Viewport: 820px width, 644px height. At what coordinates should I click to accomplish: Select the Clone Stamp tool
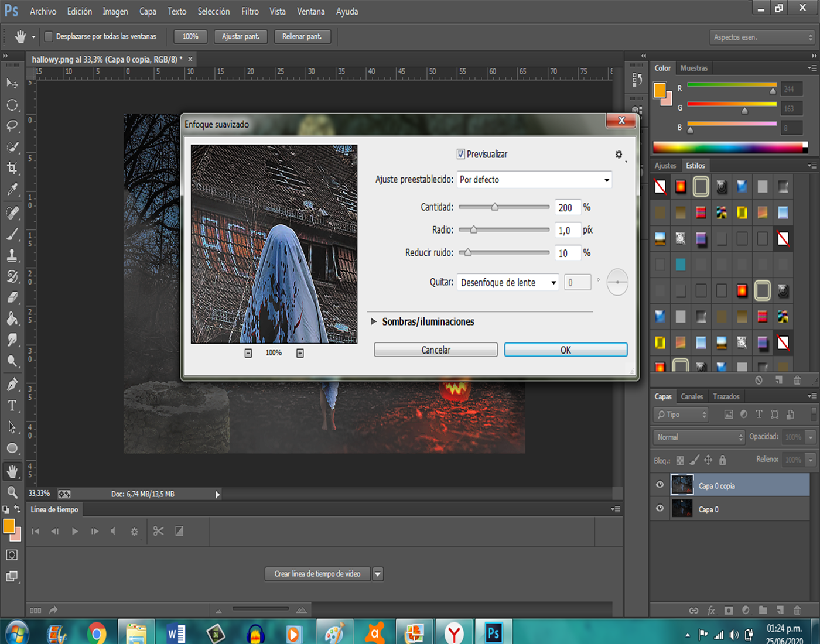point(12,255)
